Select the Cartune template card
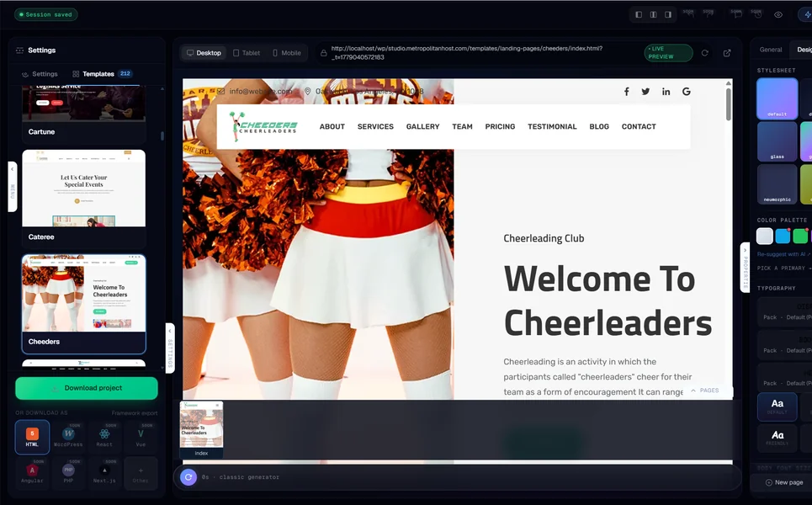This screenshot has width=812, height=505. coord(84,114)
